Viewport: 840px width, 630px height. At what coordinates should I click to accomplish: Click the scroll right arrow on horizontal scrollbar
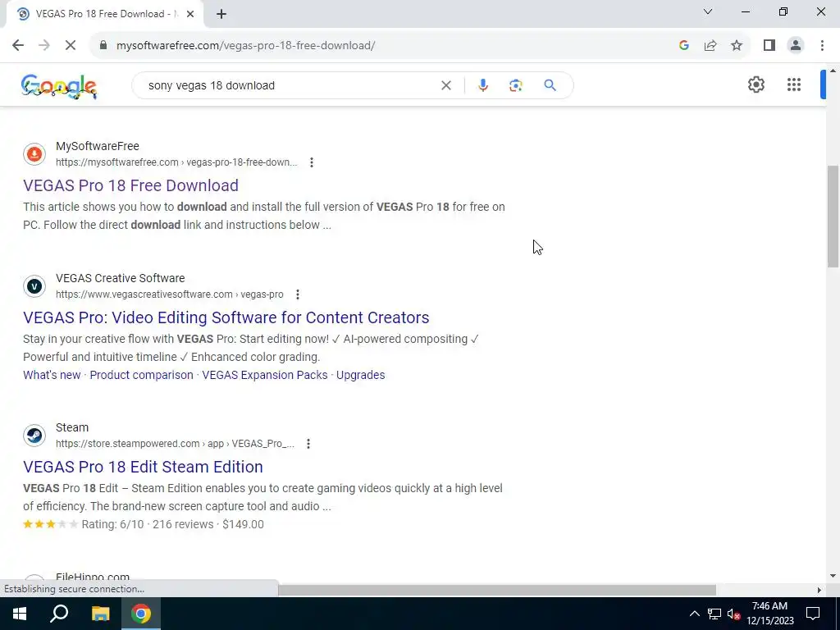[819, 590]
